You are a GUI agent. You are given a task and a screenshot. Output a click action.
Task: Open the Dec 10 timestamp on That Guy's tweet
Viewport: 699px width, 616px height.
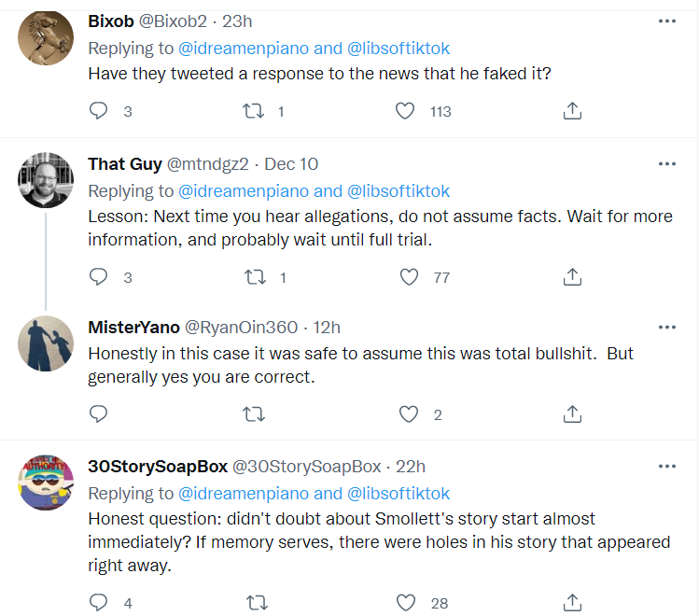coord(291,163)
